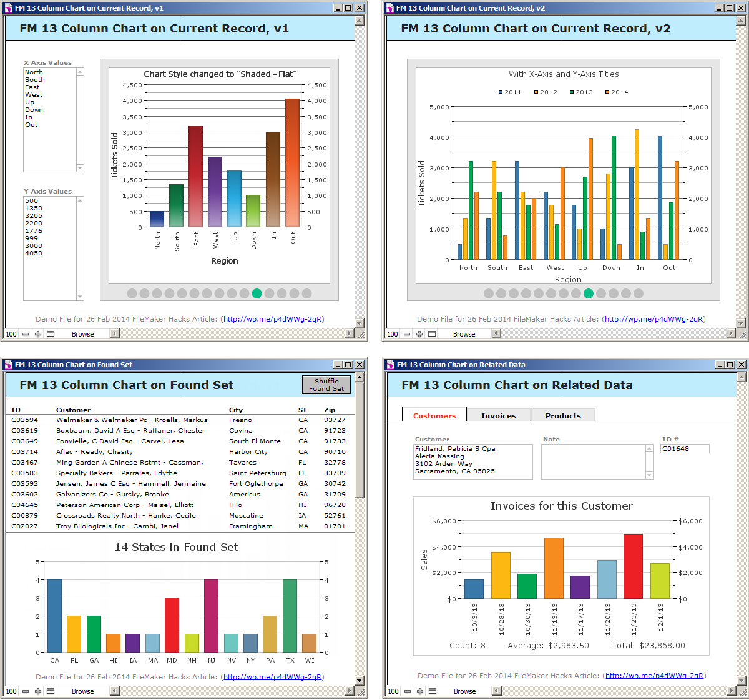
Task: Click the zoom in icon in Related Data window
Action: click(419, 691)
